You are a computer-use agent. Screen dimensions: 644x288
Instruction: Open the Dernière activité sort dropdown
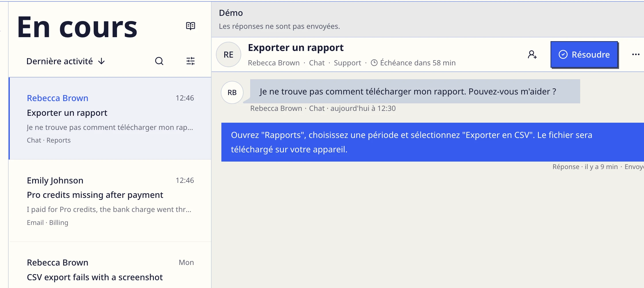66,61
